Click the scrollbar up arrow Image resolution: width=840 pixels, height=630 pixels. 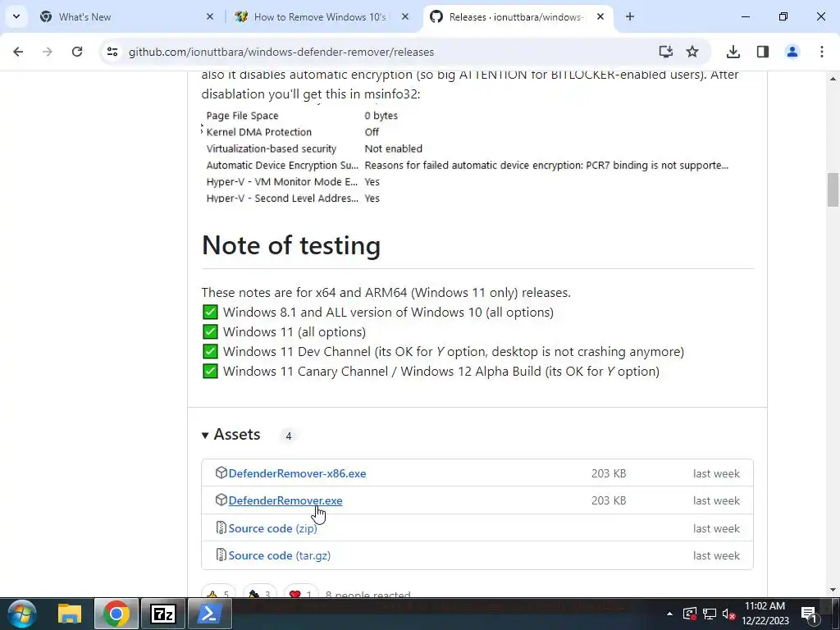[x=833, y=79]
